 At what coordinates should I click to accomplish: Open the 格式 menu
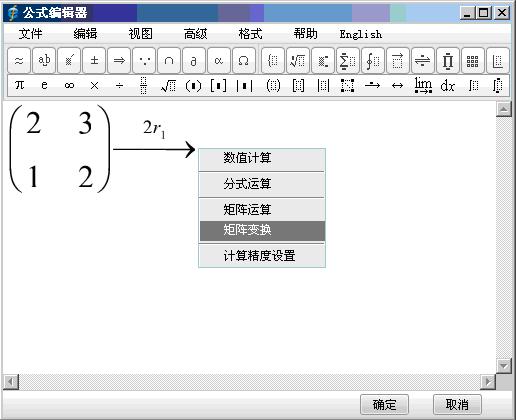pyautogui.click(x=250, y=34)
